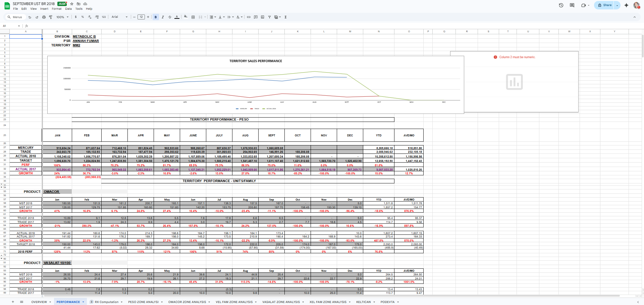This screenshot has width=644, height=305.
Task: Open the Functions sigma icon
Action: pos(286,17)
